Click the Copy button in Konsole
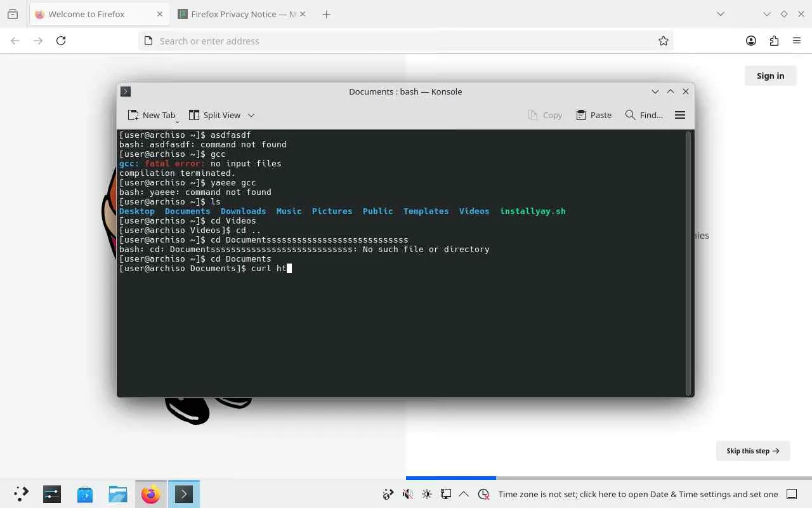Viewport: 812px width, 508px height. (545, 115)
